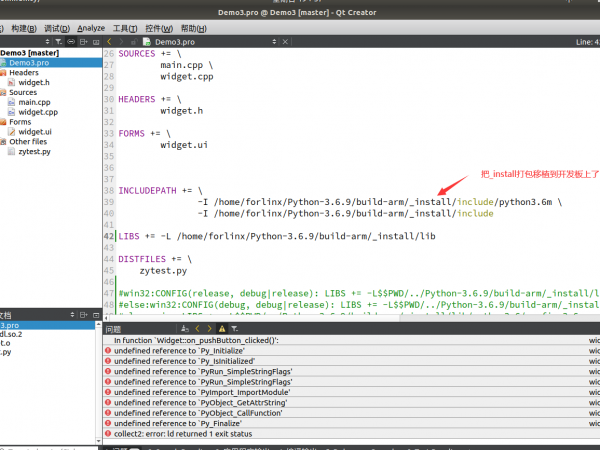Select zytest.py under Other files
The width and height of the screenshot is (600, 450).
[35, 152]
